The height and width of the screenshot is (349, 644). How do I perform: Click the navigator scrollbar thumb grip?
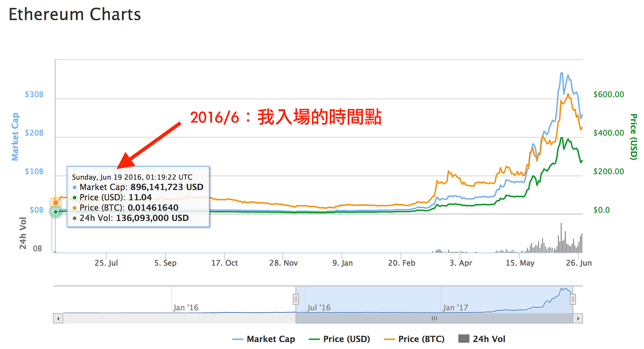coord(434,318)
